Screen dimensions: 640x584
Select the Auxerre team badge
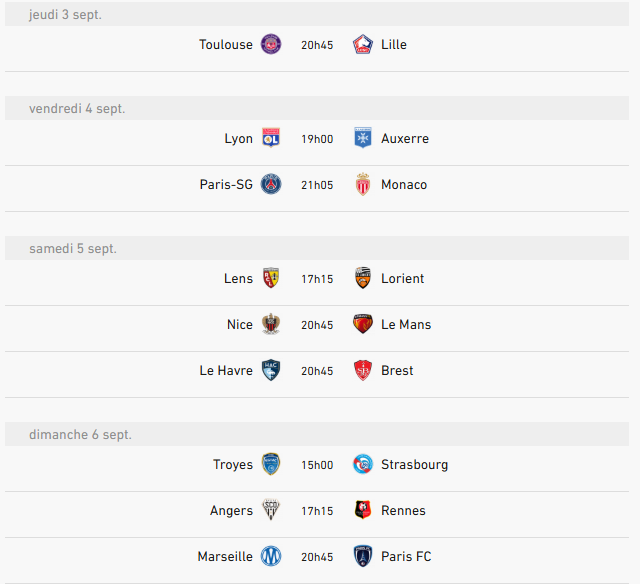tap(362, 138)
